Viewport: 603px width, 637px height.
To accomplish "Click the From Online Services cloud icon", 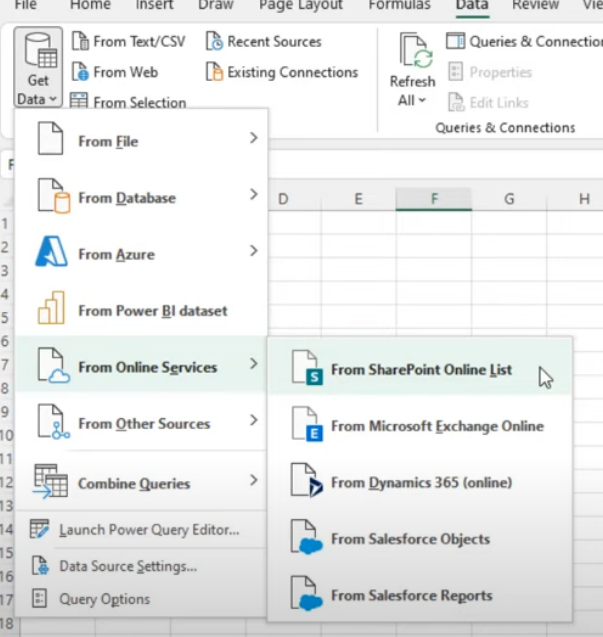I will [x=54, y=366].
